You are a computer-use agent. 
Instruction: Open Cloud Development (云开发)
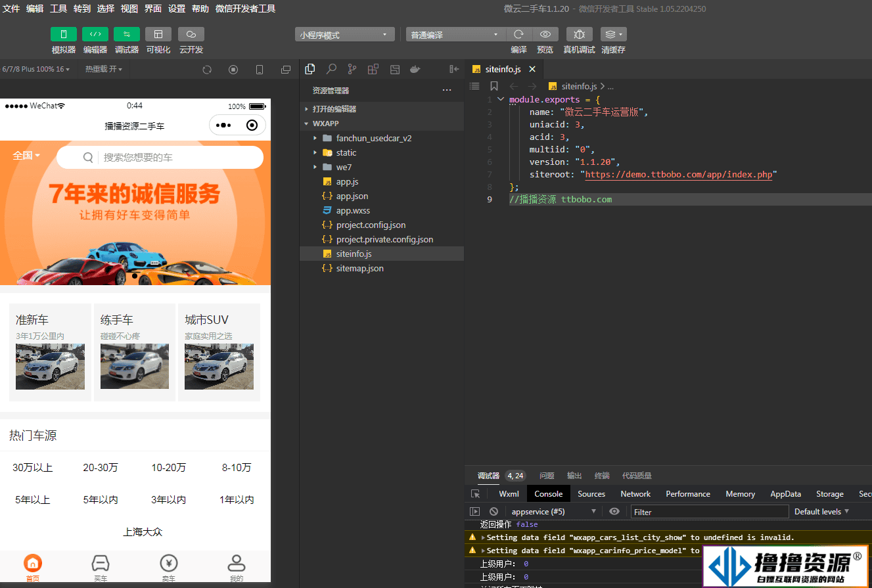click(x=191, y=34)
